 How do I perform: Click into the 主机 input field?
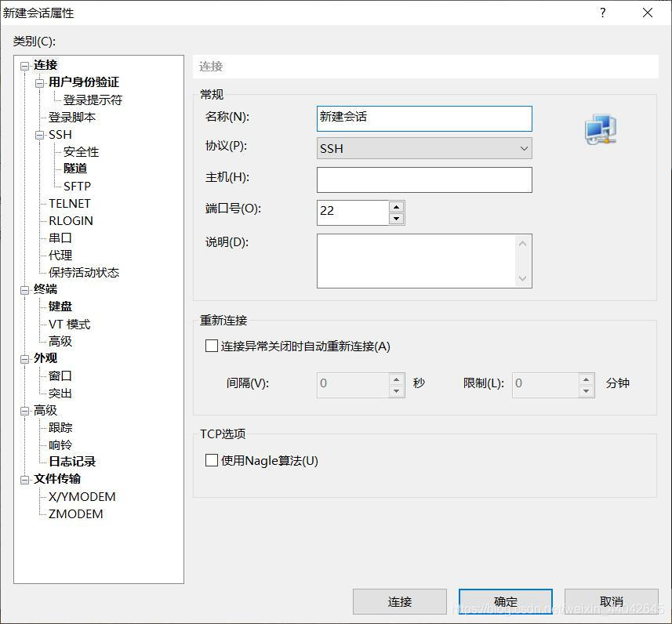click(x=424, y=180)
